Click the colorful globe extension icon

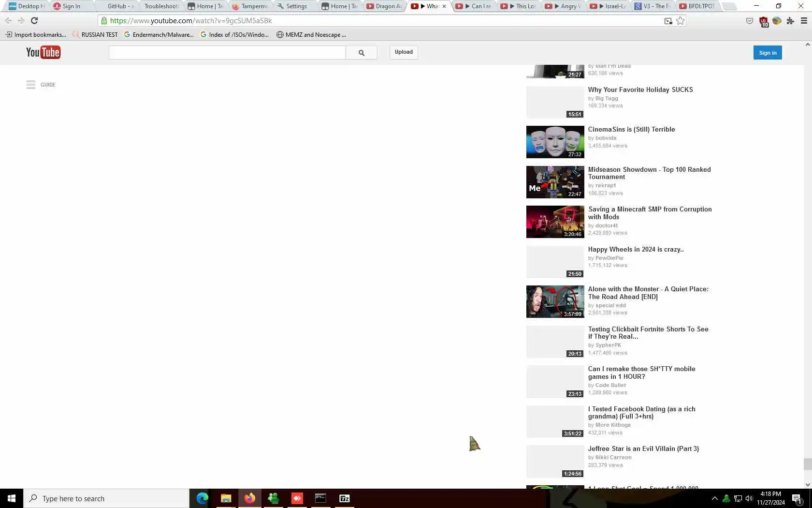pos(777,21)
